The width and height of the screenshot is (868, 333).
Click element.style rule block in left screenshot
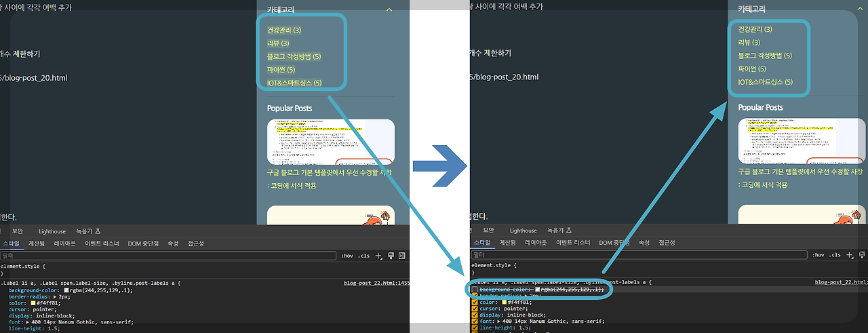tap(203, 269)
